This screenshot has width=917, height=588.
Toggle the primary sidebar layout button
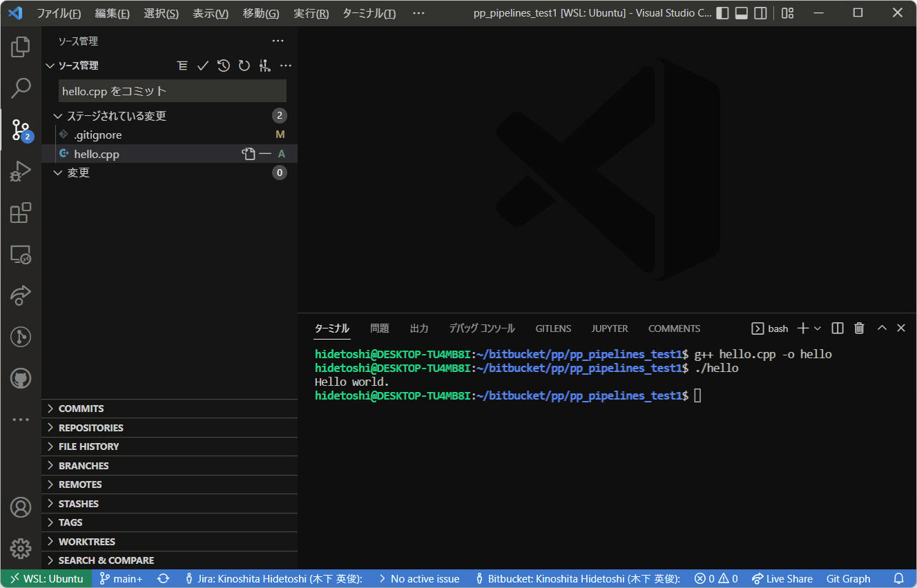pos(722,13)
